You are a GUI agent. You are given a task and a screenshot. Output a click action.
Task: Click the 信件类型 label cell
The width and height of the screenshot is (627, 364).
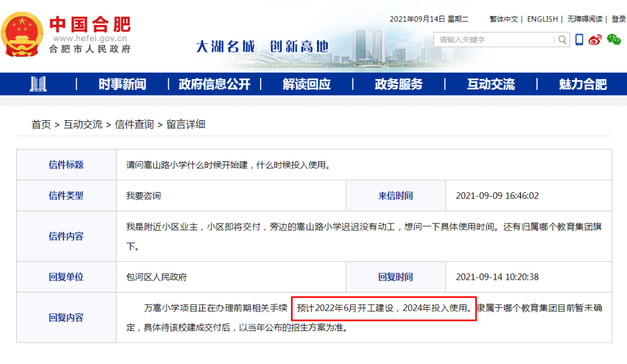point(66,196)
